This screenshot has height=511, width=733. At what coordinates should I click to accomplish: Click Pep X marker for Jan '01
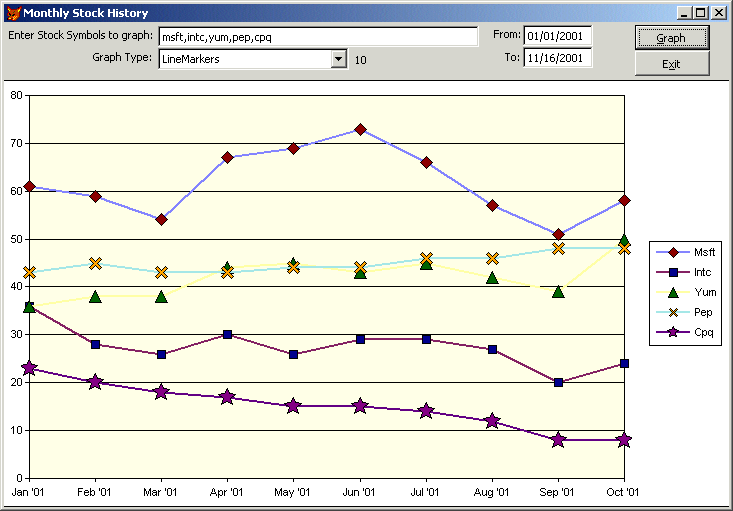point(29,273)
